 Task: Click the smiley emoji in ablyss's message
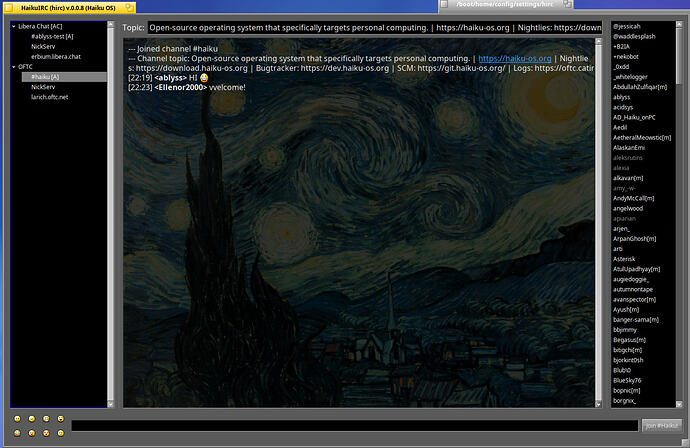pyautogui.click(x=204, y=78)
